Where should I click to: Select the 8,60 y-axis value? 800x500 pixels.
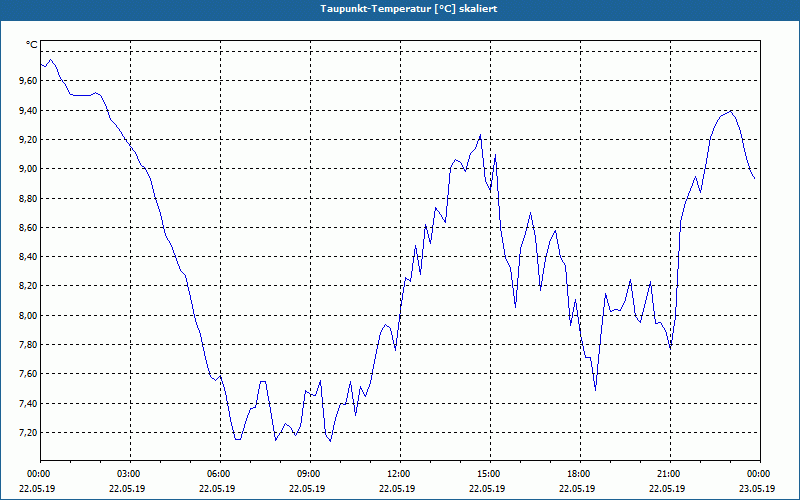[x=28, y=228]
